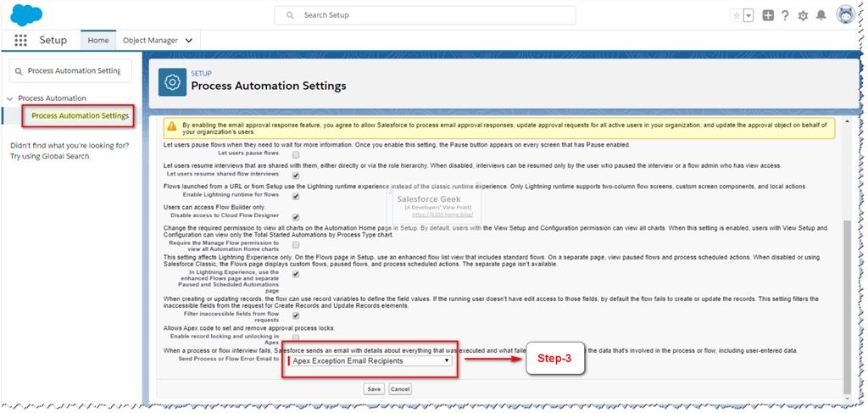This screenshot has height=413, width=868.
Task: Toggle enhanced Flows page checkbox
Action: tap(296, 274)
